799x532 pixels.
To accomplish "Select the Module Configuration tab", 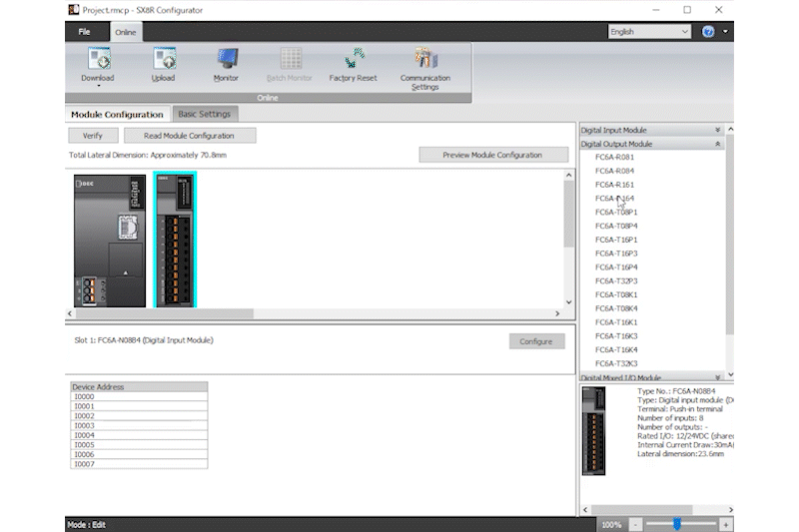I will click(117, 115).
